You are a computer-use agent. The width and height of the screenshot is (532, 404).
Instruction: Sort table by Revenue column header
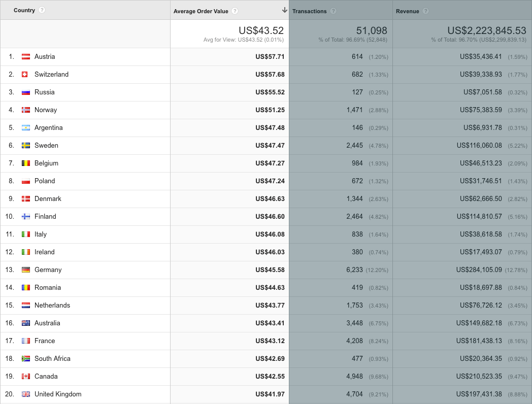point(407,11)
